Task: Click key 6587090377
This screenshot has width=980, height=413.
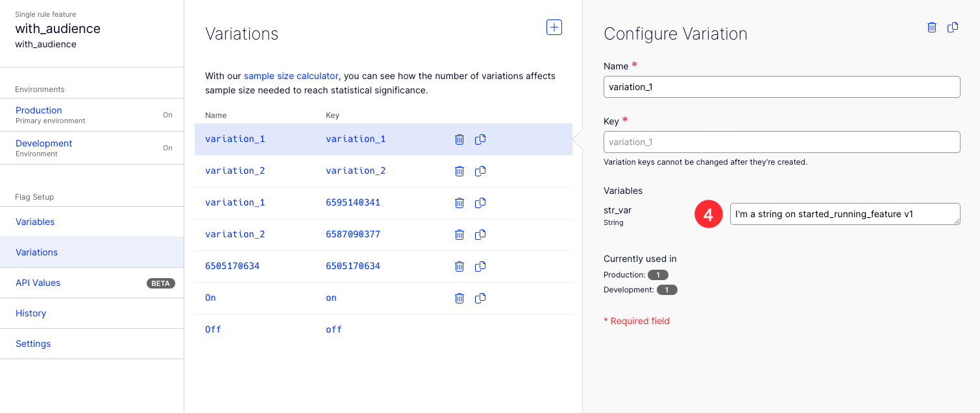Action: click(x=353, y=234)
